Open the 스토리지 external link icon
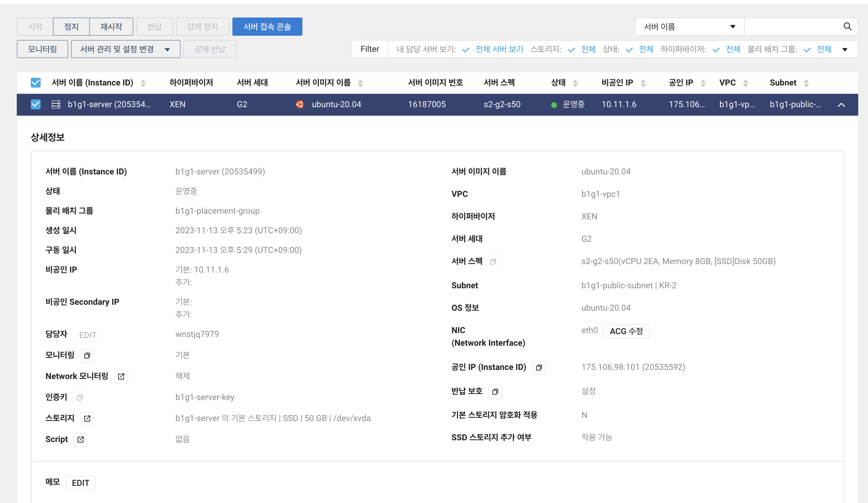The width and height of the screenshot is (868, 503). tap(87, 419)
